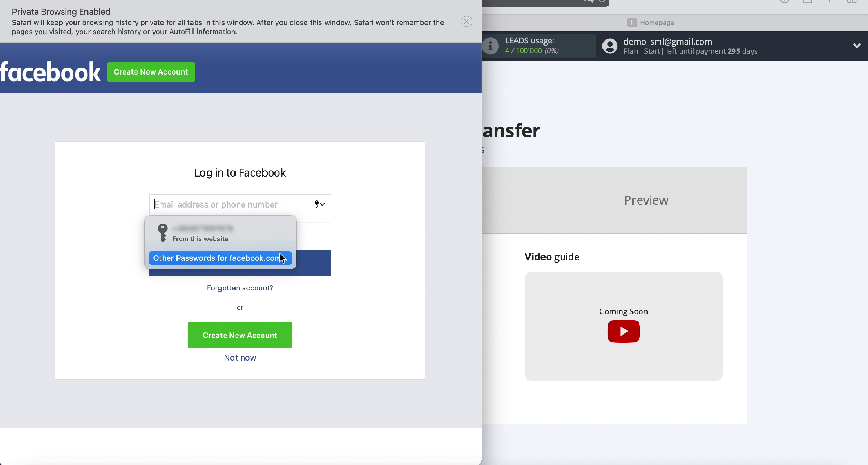The height and width of the screenshot is (465, 868).
Task: Dismiss the Private Browsing Enabled banner
Action: (466, 22)
